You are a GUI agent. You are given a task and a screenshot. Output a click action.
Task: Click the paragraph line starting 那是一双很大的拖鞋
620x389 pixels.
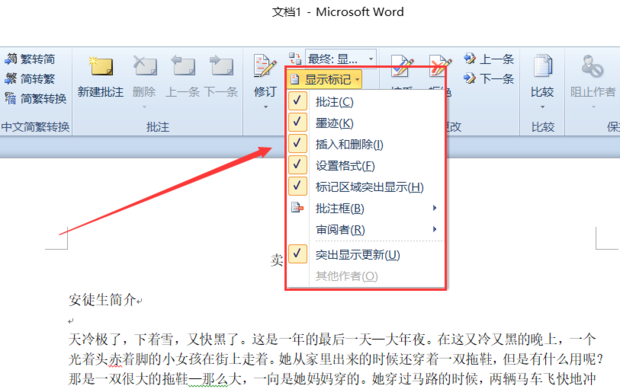pyautogui.click(x=332, y=379)
